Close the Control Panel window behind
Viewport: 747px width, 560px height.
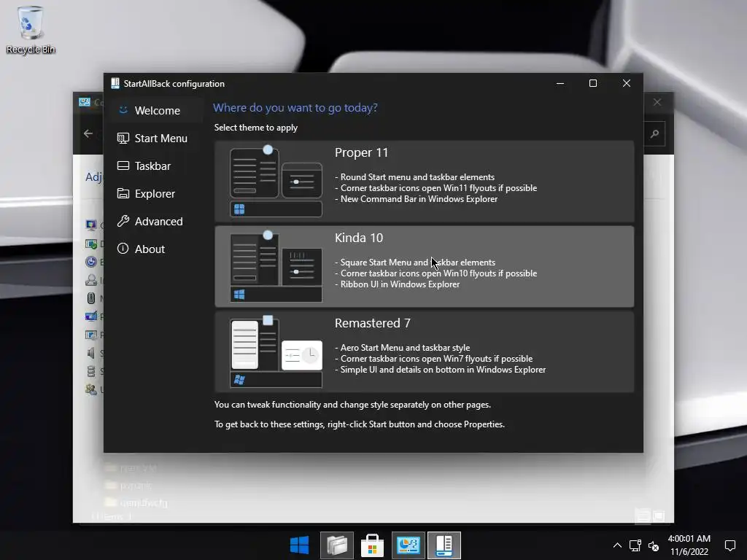tap(657, 102)
